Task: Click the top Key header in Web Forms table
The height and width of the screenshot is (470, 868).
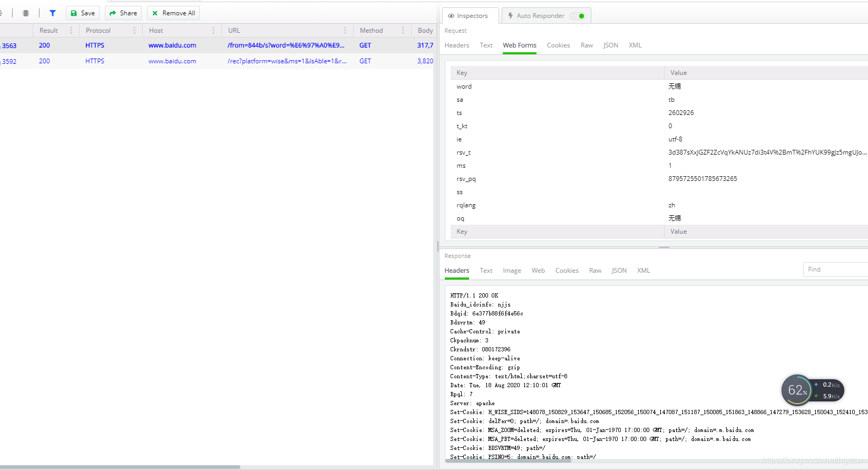Action: 462,73
